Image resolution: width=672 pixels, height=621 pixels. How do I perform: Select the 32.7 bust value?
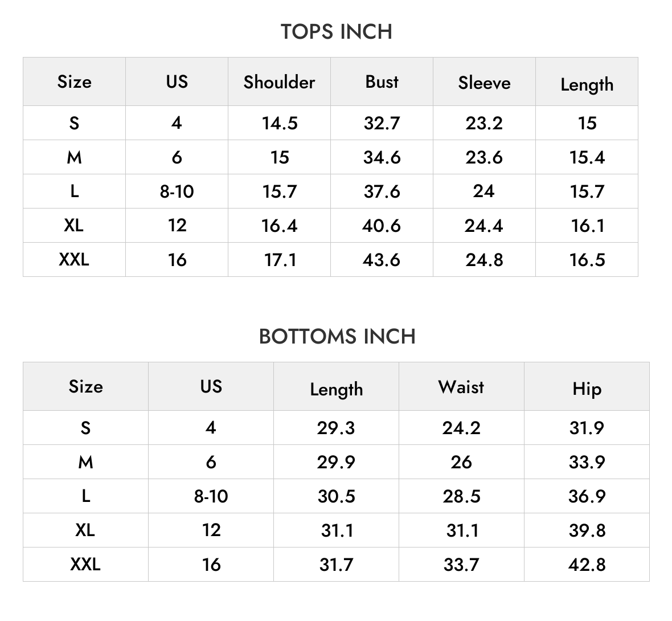click(382, 124)
